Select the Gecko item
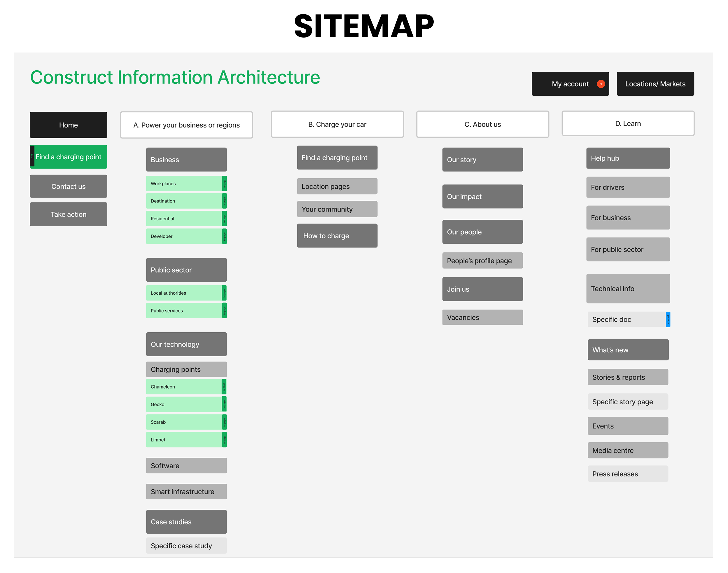The width and height of the screenshot is (728, 573). tap(186, 404)
